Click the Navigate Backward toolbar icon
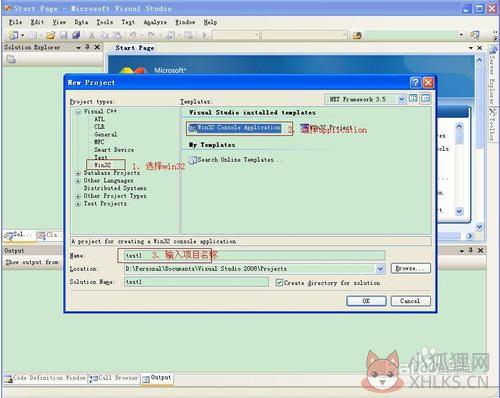 click(x=171, y=35)
